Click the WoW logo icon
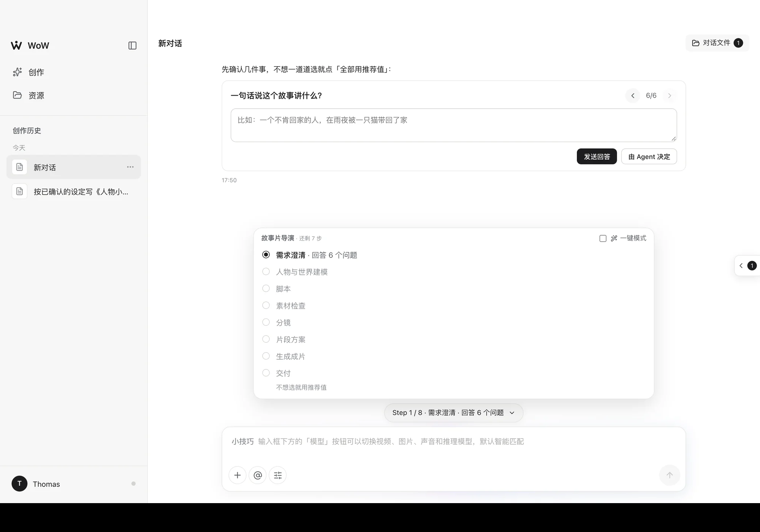The width and height of the screenshot is (760, 532). 16,45
